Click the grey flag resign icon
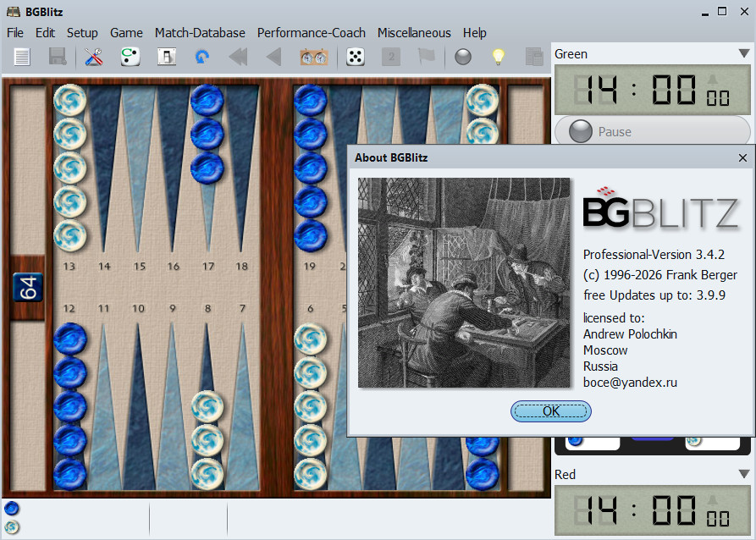The image size is (756, 540). click(427, 58)
